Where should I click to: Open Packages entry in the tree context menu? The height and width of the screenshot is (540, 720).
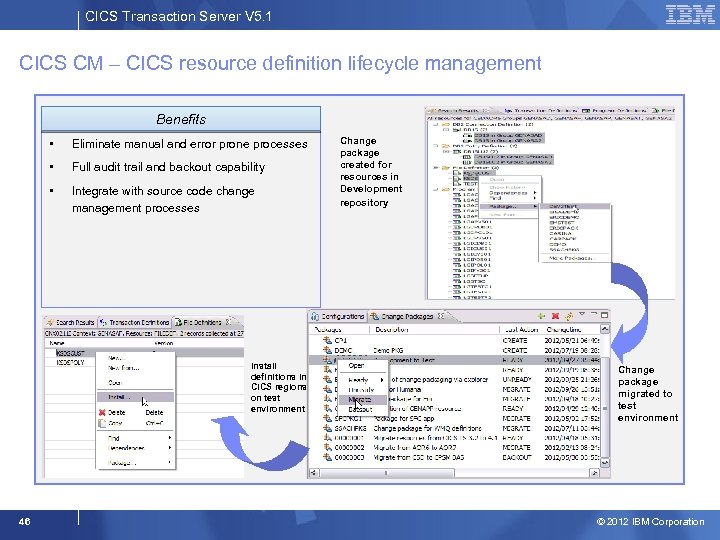tap(509, 206)
